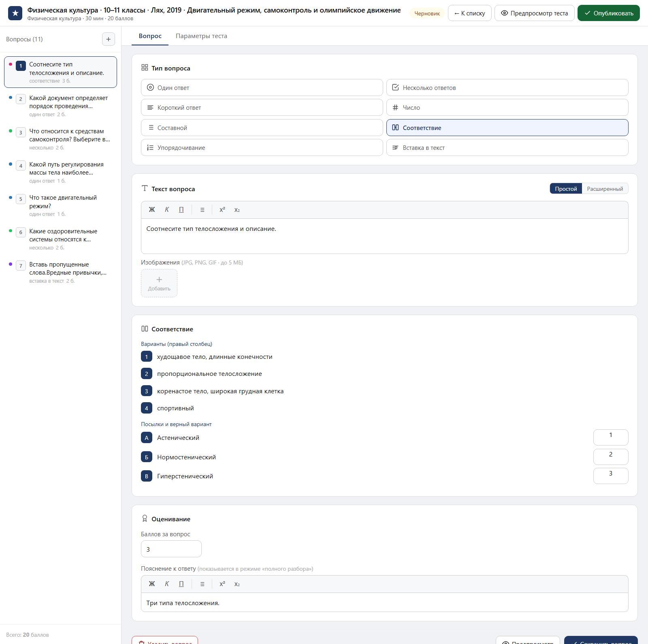Edit correct variant field for 'Астенический'
The image size is (648, 644).
click(x=611, y=437)
